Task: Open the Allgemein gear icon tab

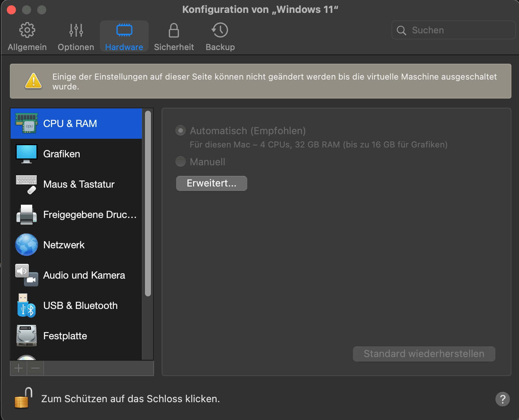Action: [x=27, y=30]
